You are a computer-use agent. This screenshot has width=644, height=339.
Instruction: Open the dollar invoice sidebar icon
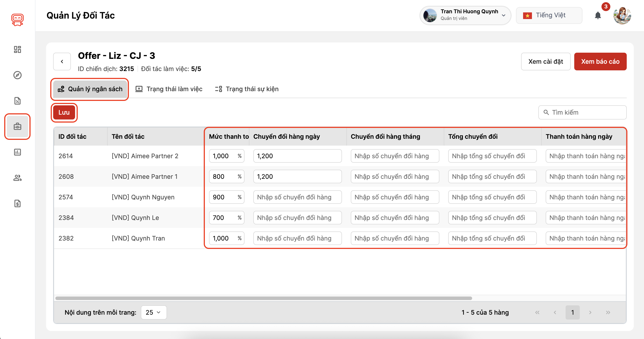[x=17, y=204]
